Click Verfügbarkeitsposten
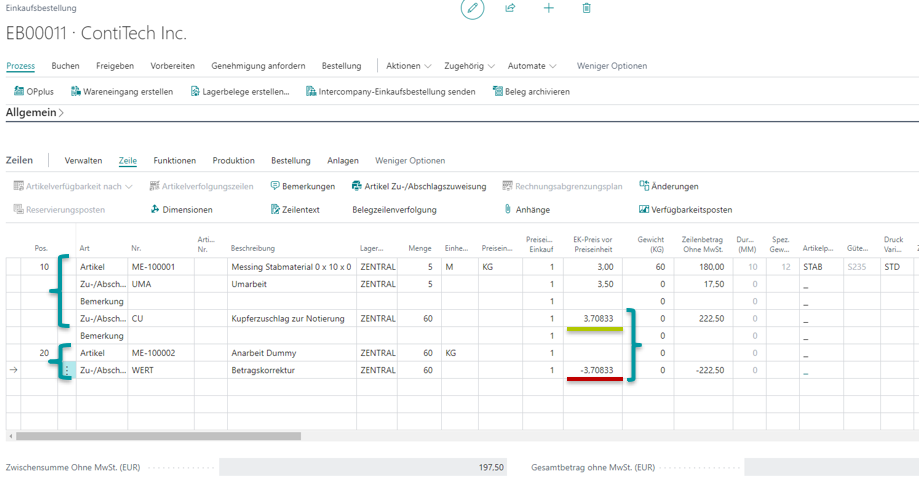Image resolution: width=919 pixels, height=479 pixels. [685, 210]
